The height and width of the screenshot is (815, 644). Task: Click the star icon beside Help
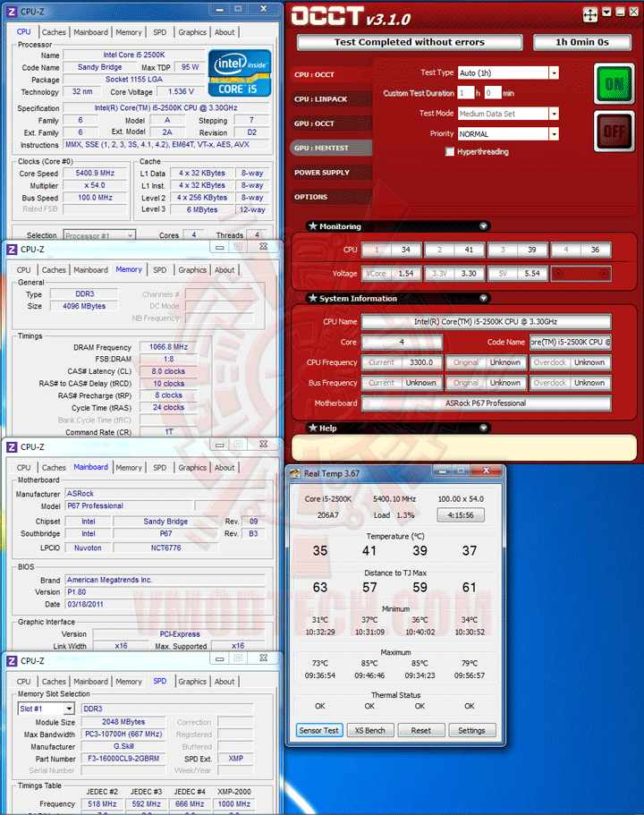tap(312, 428)
